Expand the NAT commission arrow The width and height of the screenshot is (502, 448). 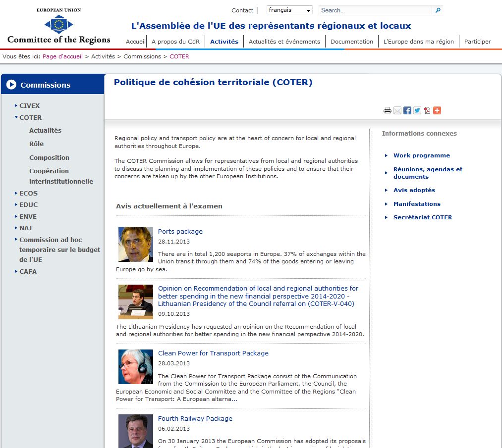16,228
